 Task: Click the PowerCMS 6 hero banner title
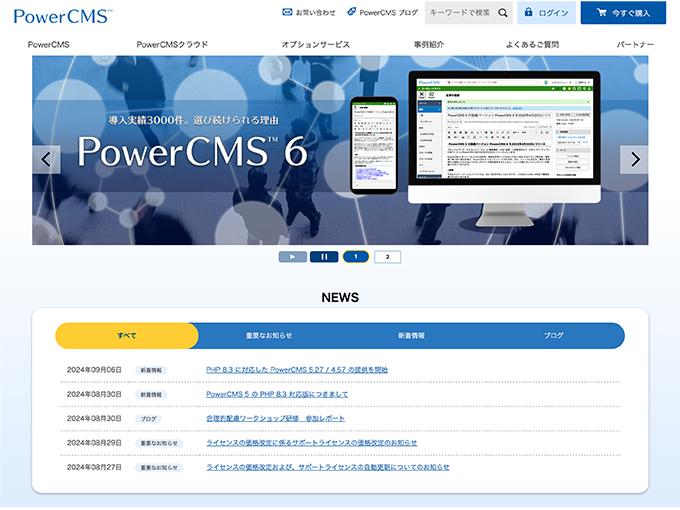point(193,152)
